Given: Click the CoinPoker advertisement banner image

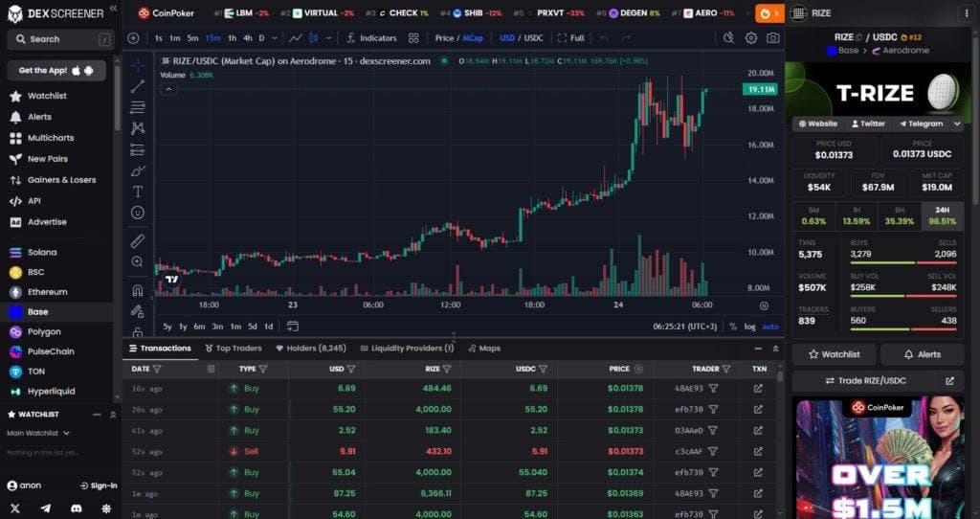Looking at the screenshot, I should (879, 458).
